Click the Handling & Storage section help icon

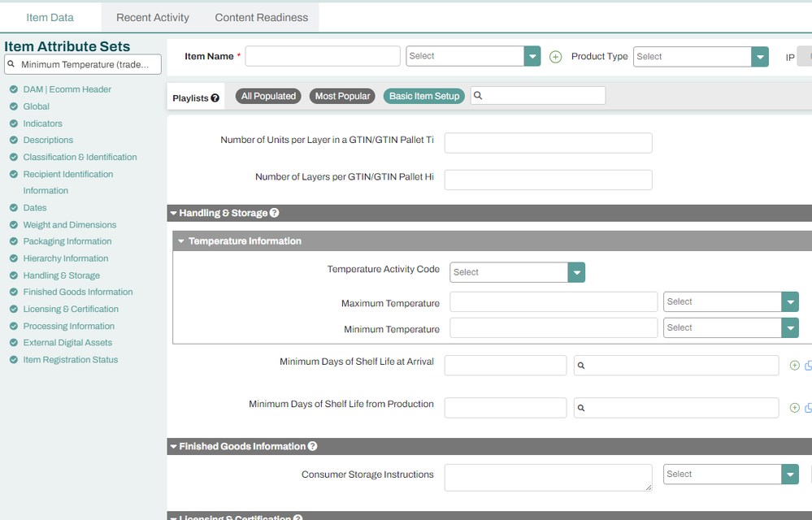click(275, 213)
